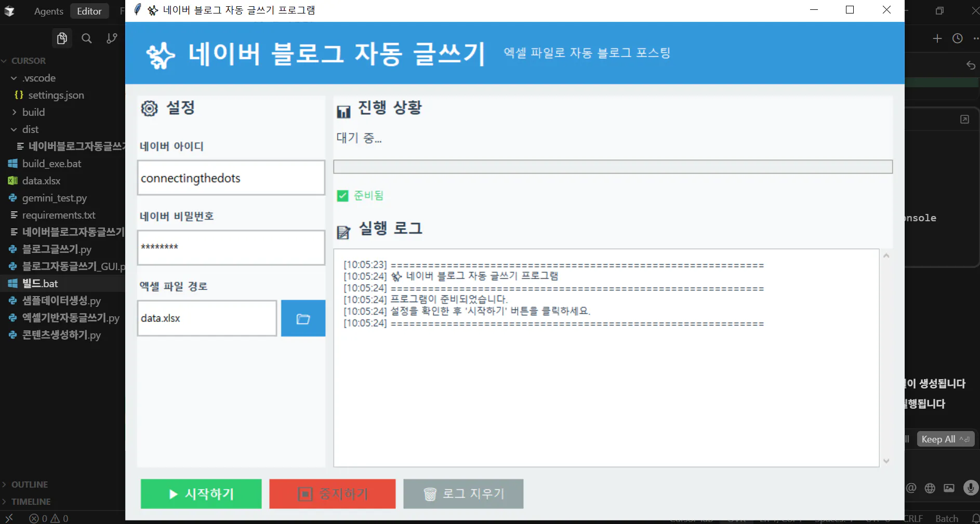Click the image attach icon in Cursor chat

click(949, 488)
